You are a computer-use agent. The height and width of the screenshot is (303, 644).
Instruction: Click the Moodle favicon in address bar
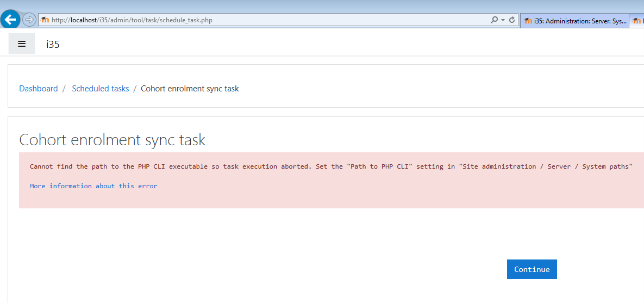click(x=45, y=20)
